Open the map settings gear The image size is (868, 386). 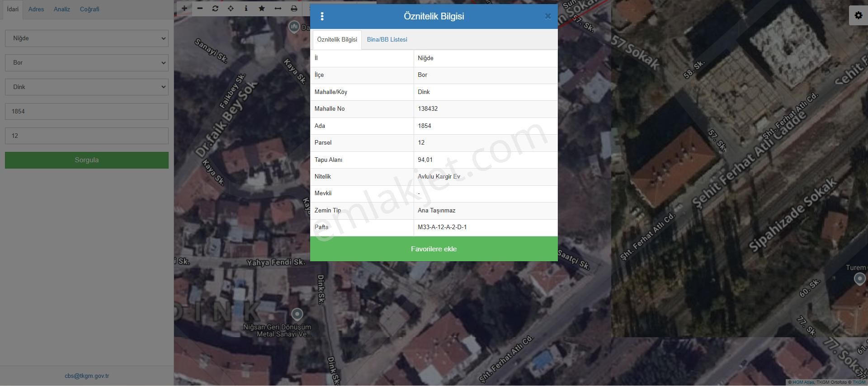[858, 15]
